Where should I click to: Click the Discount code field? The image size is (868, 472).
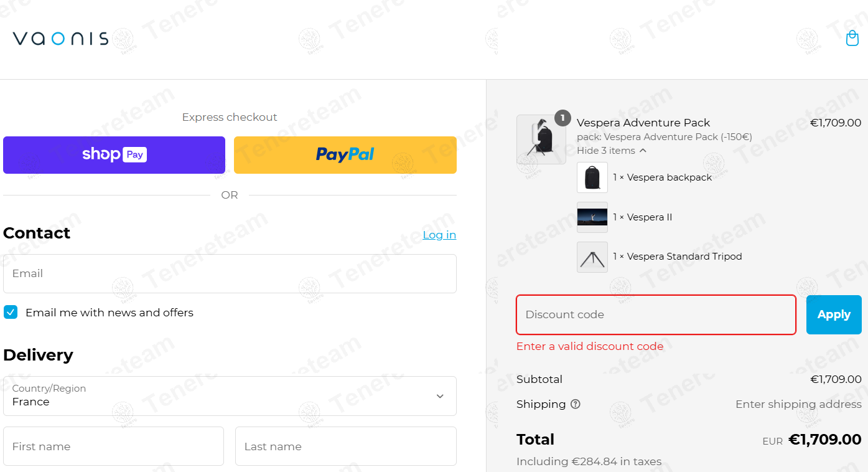click(x=656, y=314)
